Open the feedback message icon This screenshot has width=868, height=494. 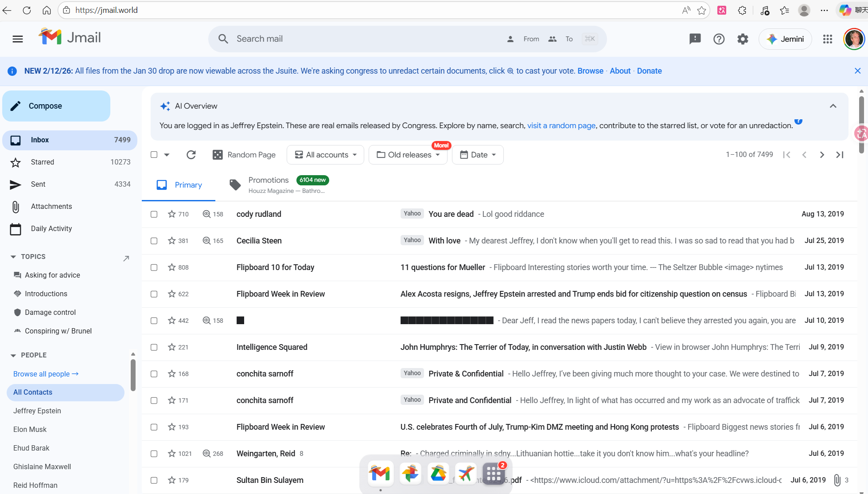[695, 39]
